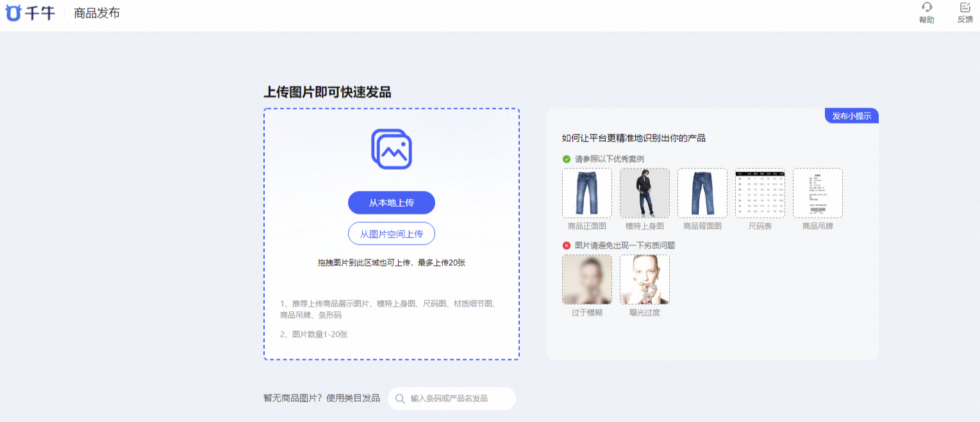Viewport: 980px width, 422px height.
Task: Click tip 1、推荐上传商品展示图片
Action: 388,309
